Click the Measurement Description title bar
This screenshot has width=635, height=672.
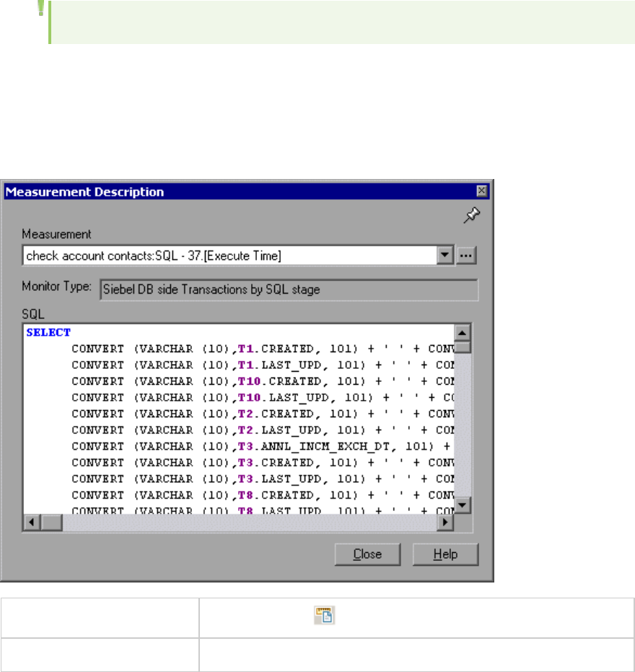pos(246,191)
